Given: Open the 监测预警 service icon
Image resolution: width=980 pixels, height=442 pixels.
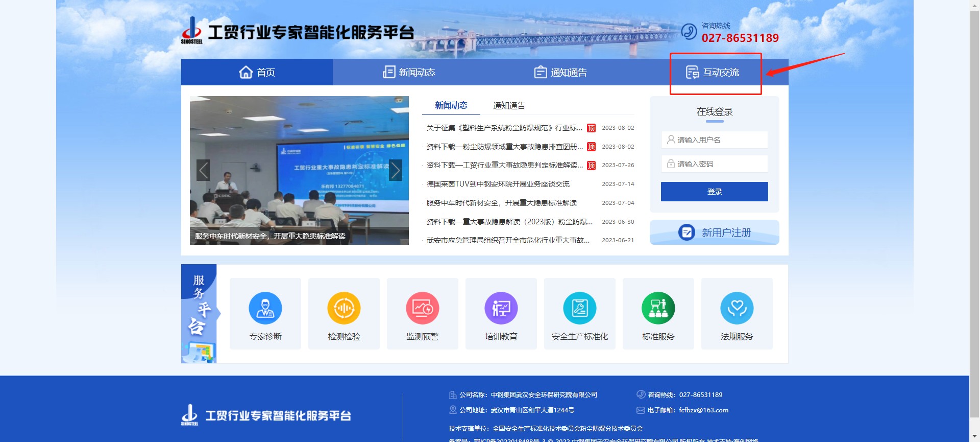Looking at the screenshot, I should point(423,308).
